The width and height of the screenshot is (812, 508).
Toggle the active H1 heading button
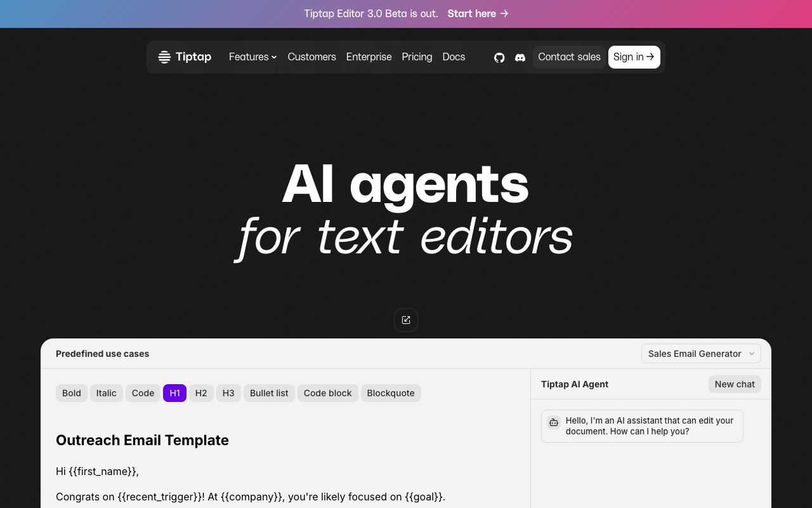174,393
